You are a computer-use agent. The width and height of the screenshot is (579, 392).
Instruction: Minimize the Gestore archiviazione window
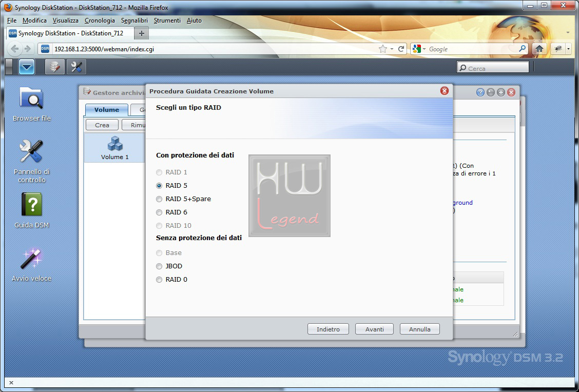click(x=490, y=92)
